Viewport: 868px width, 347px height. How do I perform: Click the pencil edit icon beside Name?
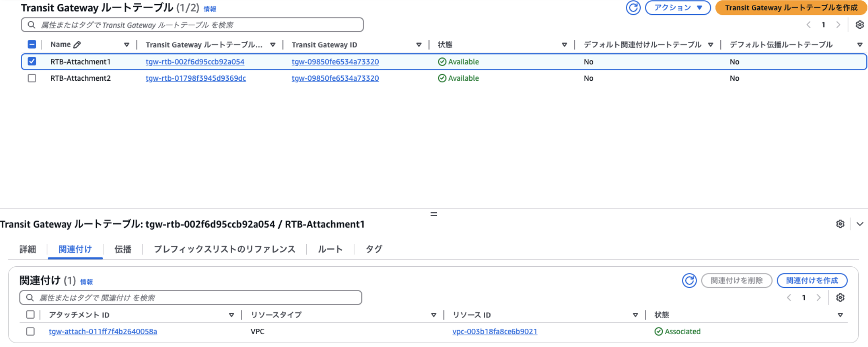pyautogui.click(x=77, y=45)
